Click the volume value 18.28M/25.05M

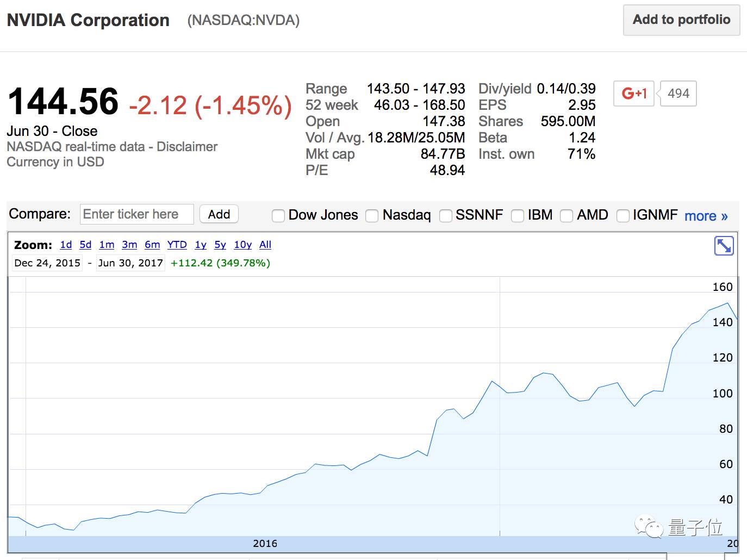point(416,138)
